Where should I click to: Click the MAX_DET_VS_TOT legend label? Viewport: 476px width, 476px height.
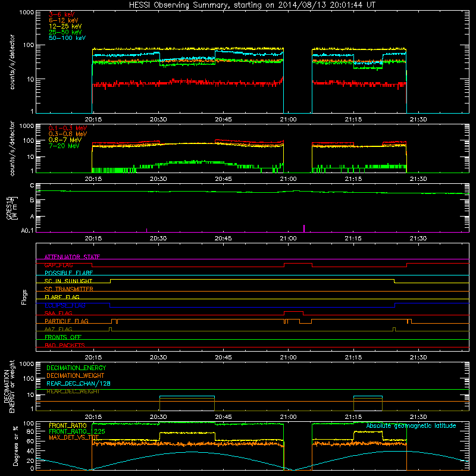click(74, 437)
